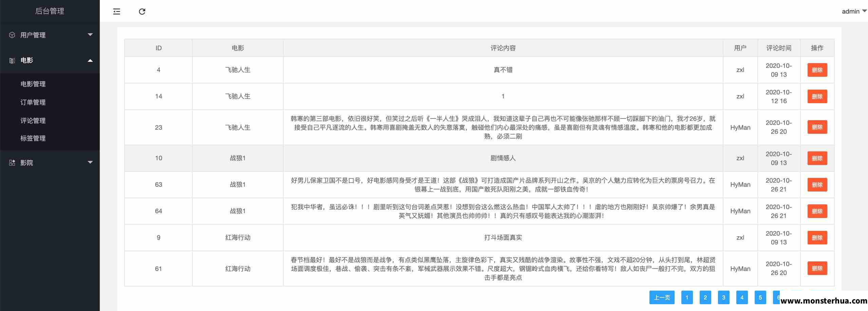Click the 评论时间 column header
868x311 pixels.
pyautogui.click(x=779, y=48)
